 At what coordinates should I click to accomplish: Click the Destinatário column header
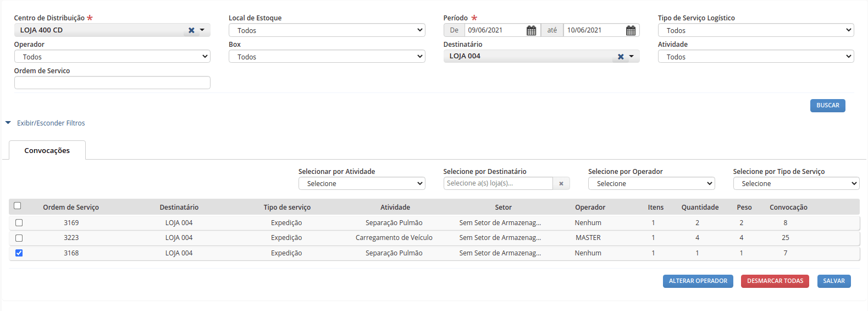[179, 208]
